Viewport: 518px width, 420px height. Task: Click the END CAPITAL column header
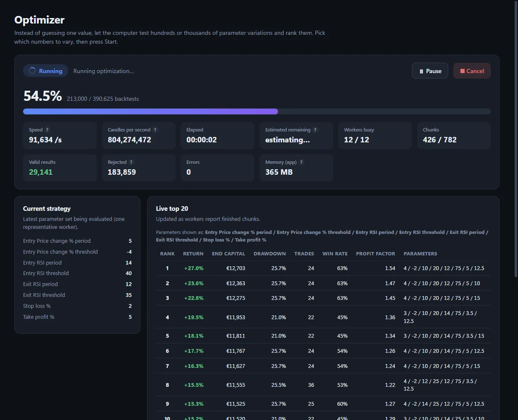pyautogui.click(x=228, y=254)
